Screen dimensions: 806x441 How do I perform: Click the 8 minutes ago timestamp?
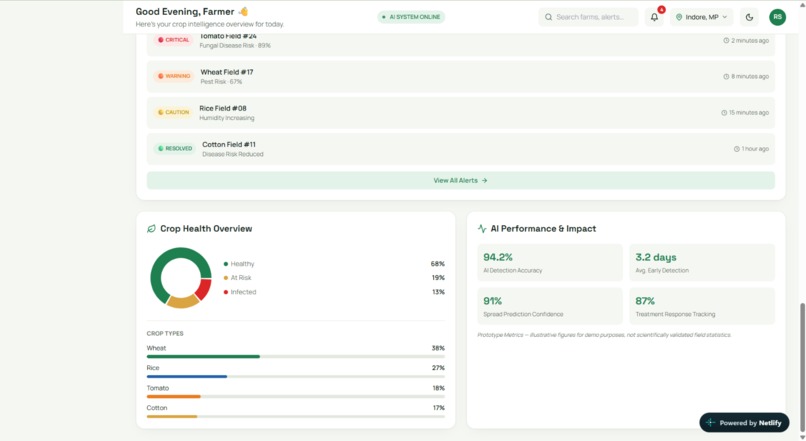746,77
